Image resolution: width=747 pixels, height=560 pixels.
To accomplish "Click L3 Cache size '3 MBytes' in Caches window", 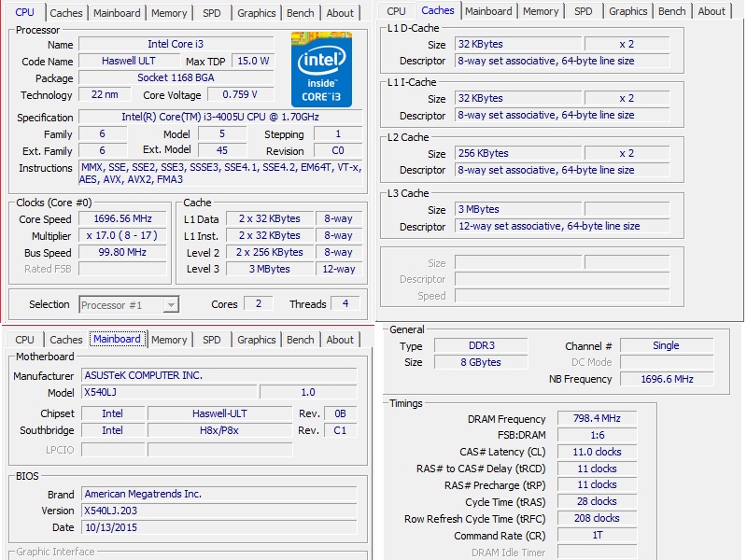I will pyautogui.click(x=518, y=209).
